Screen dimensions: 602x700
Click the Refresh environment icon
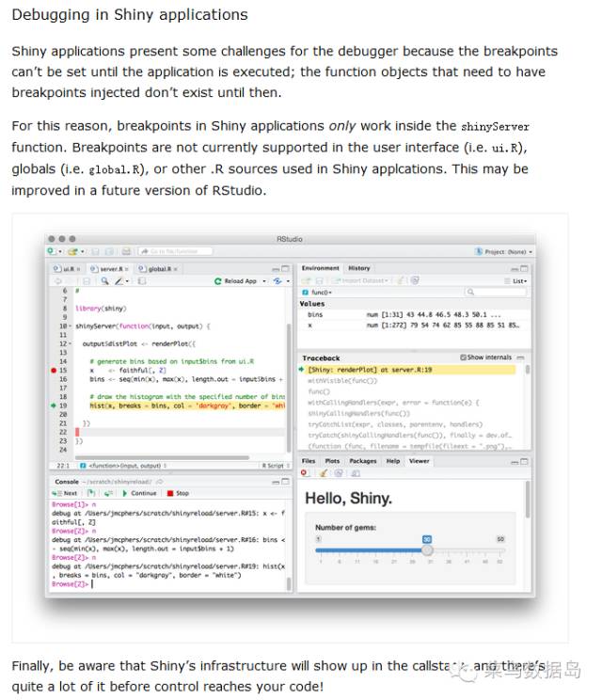415,280
